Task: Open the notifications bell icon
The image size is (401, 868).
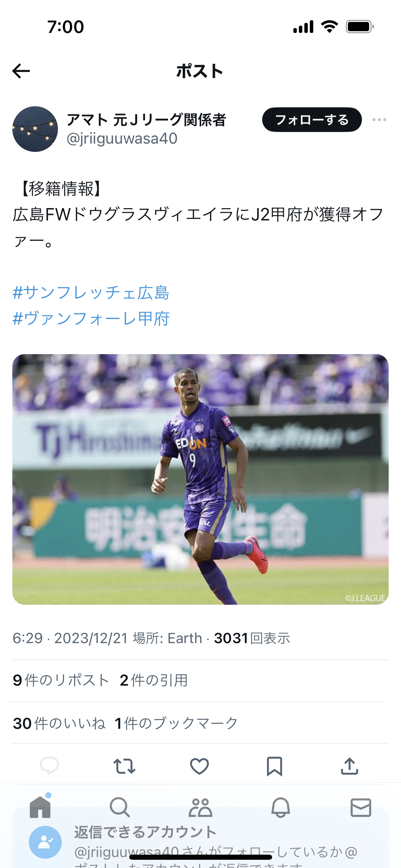Action: [x=281, y=807]
